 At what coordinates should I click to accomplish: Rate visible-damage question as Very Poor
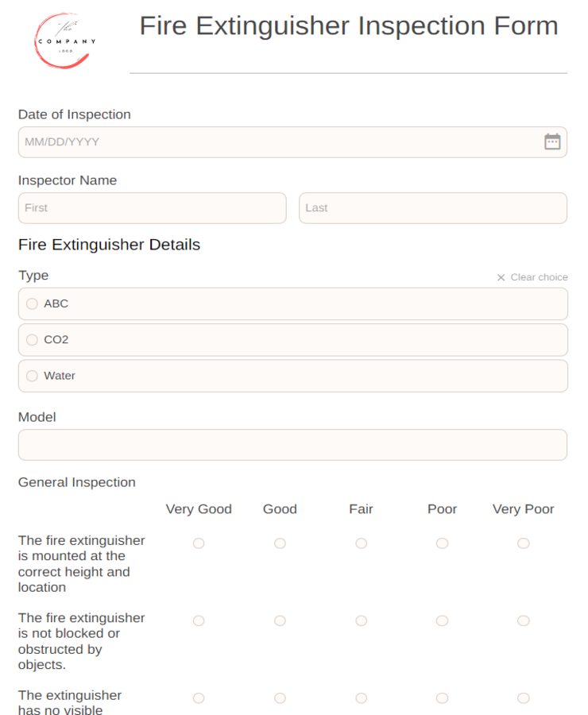click(x=523, y=698)
